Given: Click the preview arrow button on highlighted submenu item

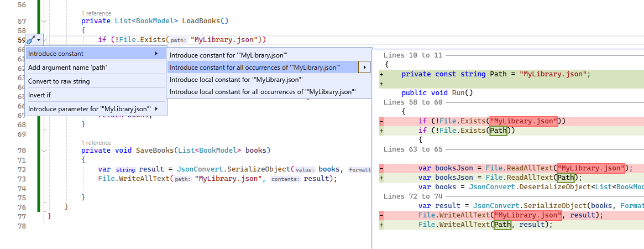Looking at the screenshot, I should tap(364, 68).
